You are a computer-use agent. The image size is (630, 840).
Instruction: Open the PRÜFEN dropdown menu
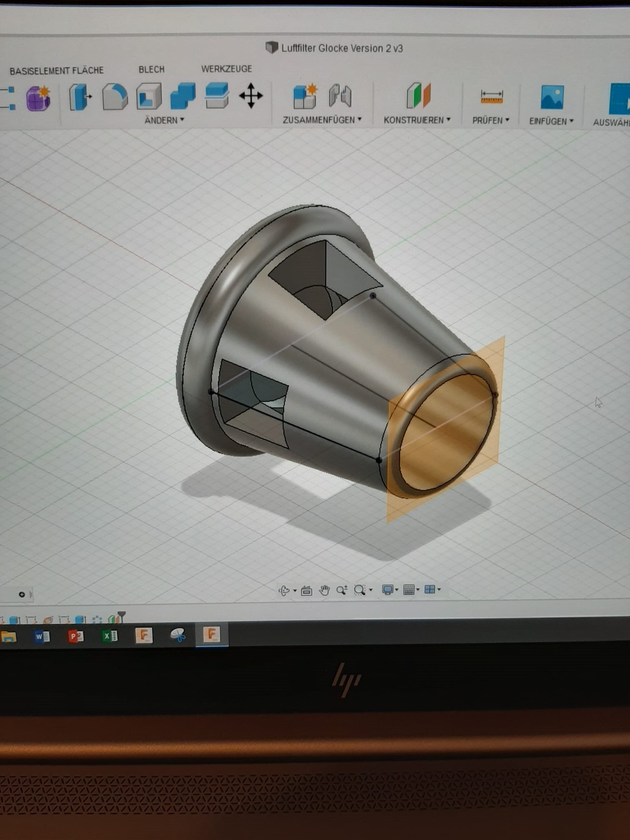491,120
